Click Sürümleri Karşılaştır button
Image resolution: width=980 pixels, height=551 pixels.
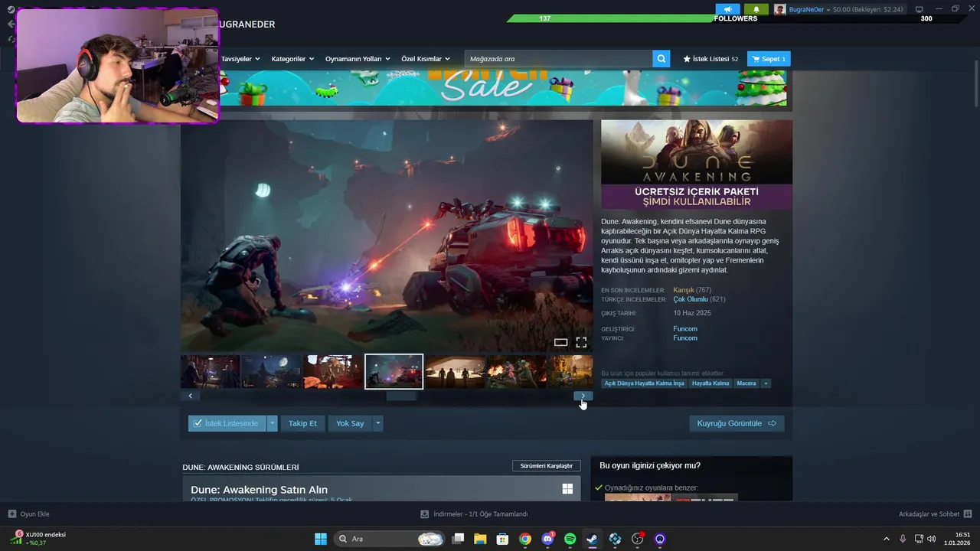(x=547, y=466)
